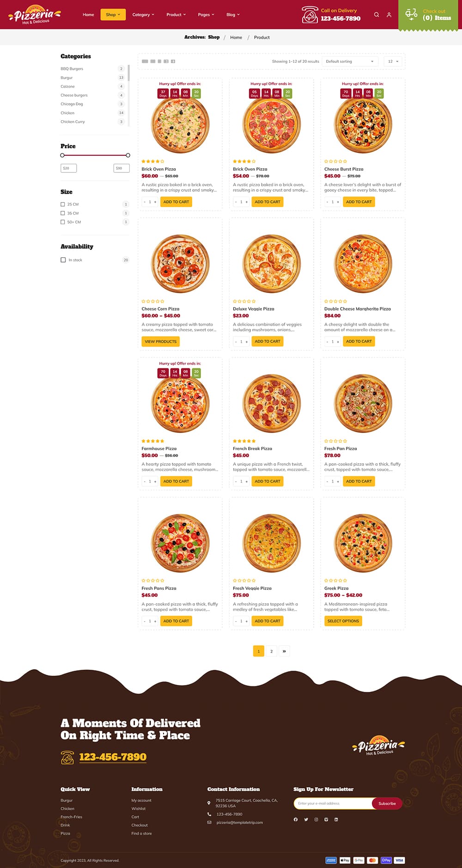
Task: Check the 25 CM size checkbox
Action: (63, 204)
